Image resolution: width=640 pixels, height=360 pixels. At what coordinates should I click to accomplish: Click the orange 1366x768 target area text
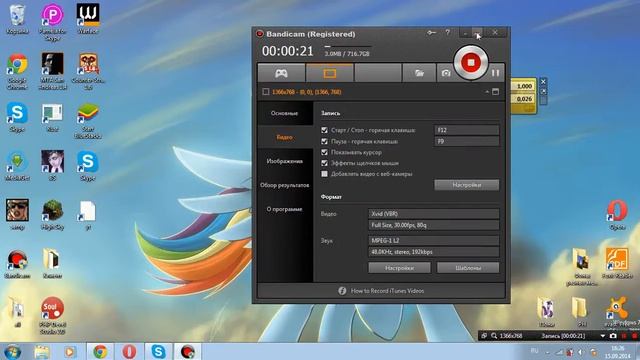(307, 92)
